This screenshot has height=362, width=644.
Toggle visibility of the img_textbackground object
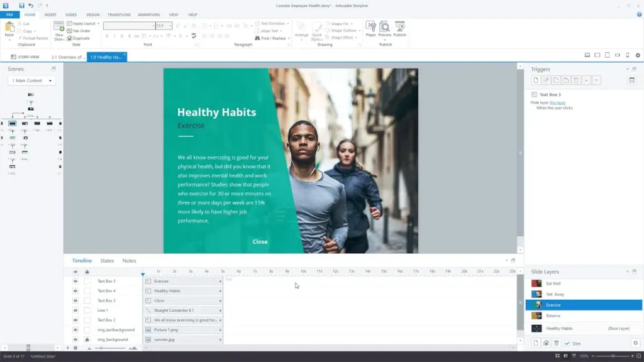click(75, 330)
